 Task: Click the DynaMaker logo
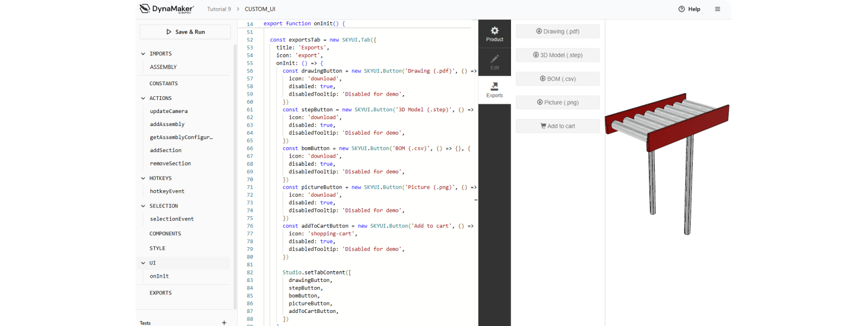tap(167, 9)
